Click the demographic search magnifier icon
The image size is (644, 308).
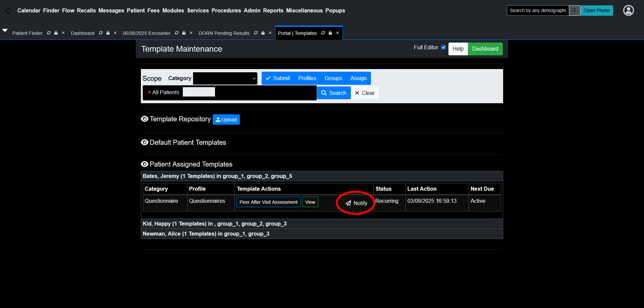click(x=574, y=10)
